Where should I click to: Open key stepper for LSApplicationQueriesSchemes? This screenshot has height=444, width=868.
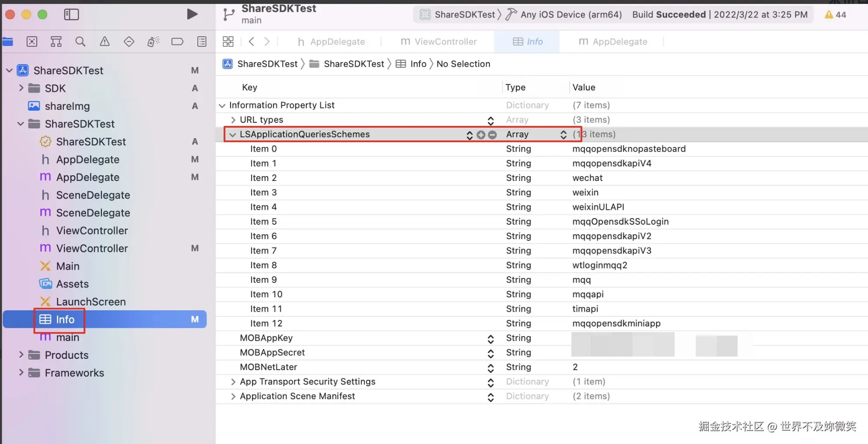469,135
